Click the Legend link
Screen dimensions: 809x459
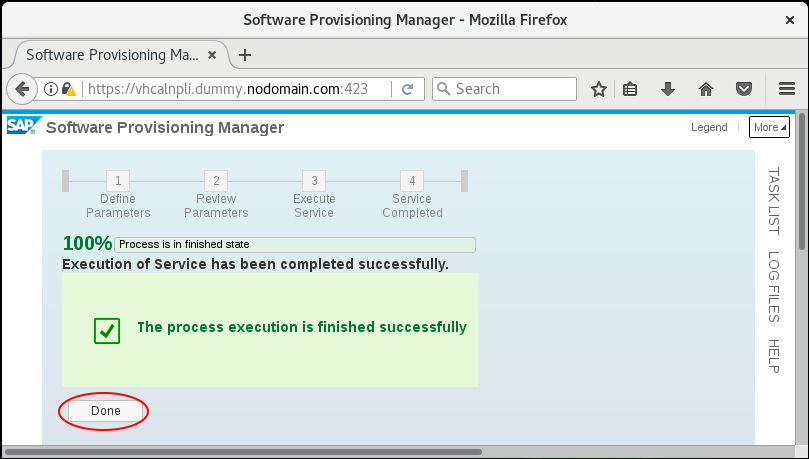click(709, 127)
